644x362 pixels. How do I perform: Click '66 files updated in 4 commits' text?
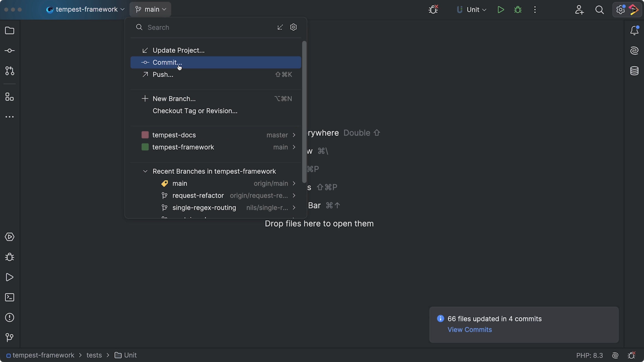[494, 319]
